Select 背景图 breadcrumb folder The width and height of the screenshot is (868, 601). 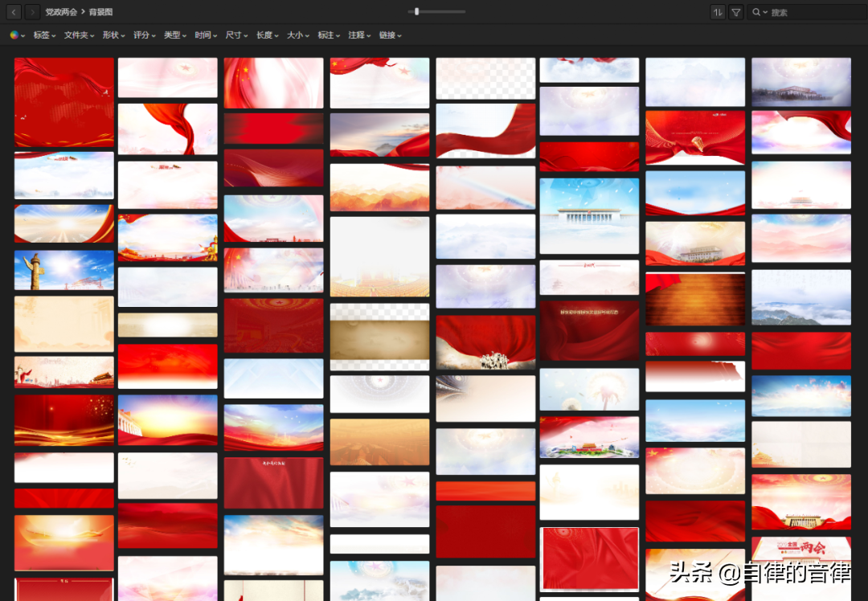100,11
